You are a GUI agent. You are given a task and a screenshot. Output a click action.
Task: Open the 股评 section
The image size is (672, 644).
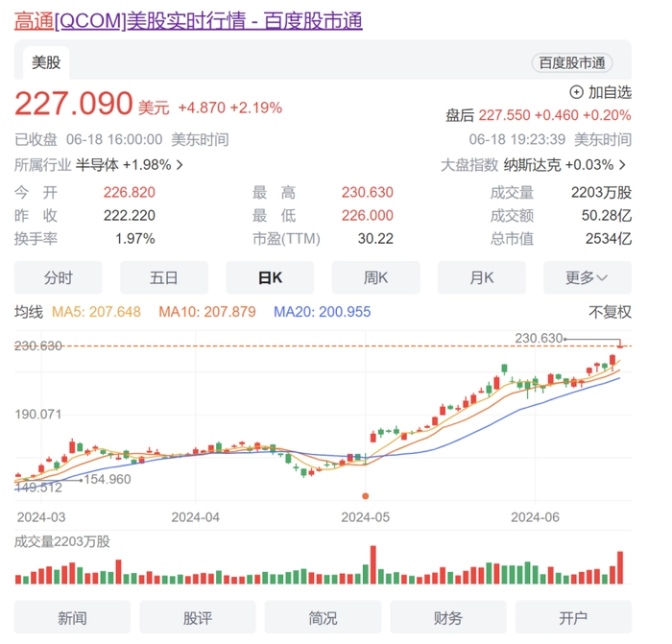(197, 618)
